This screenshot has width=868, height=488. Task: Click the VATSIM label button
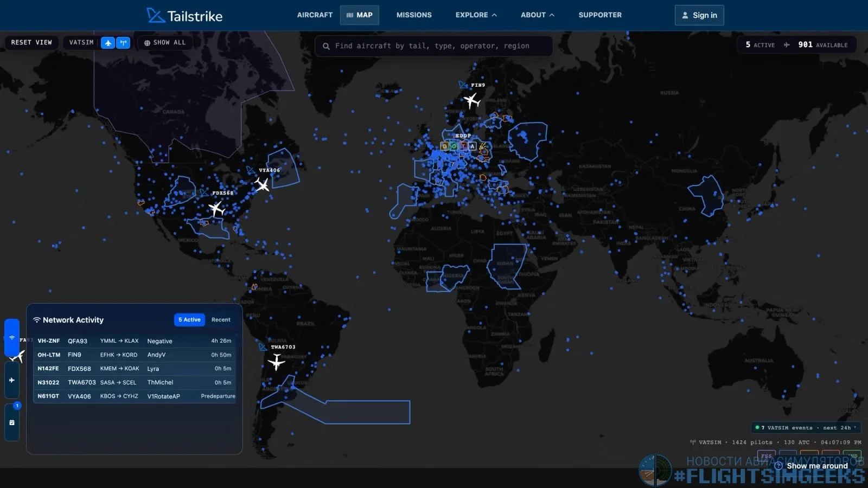coord(81,42)
